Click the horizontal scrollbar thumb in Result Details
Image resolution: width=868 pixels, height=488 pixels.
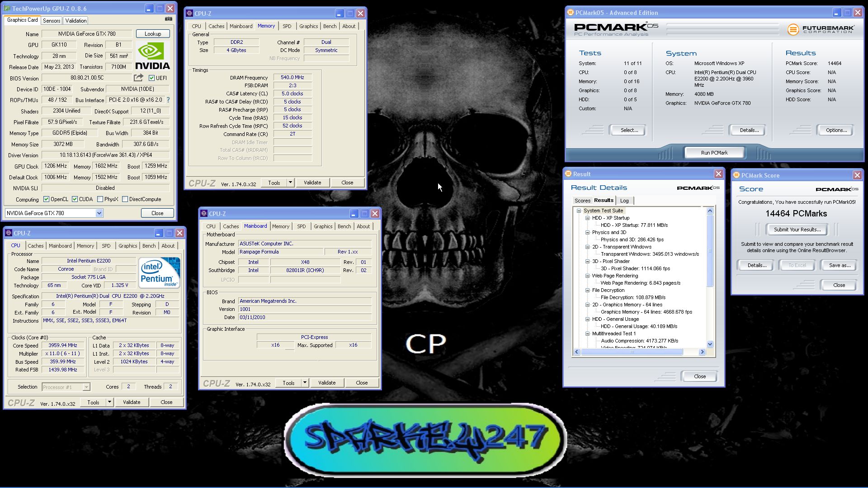pyautogui.click(x=632, y=352)
